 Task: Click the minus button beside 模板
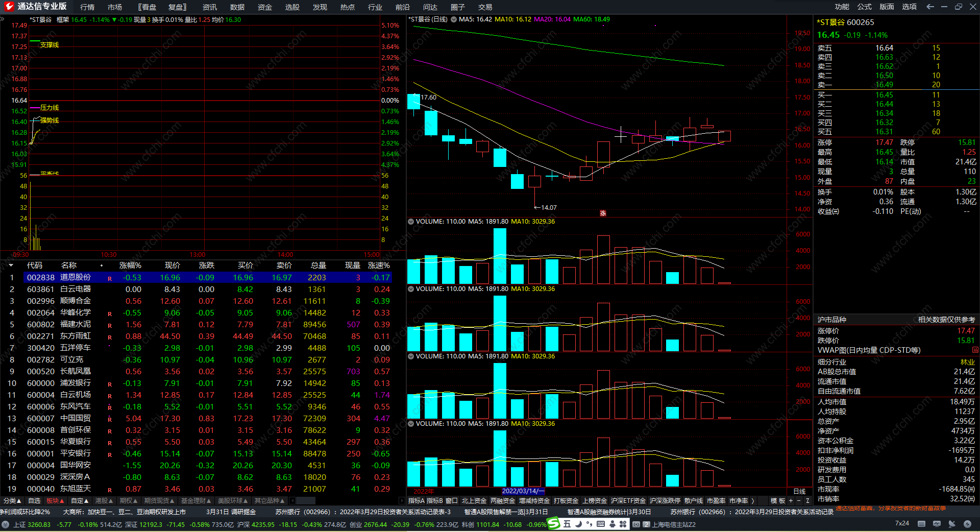pos(799,501)
